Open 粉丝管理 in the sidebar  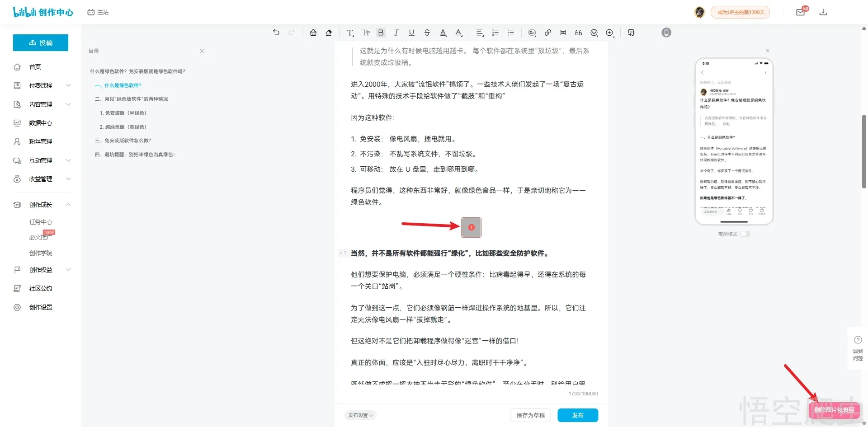click(41, 141)
